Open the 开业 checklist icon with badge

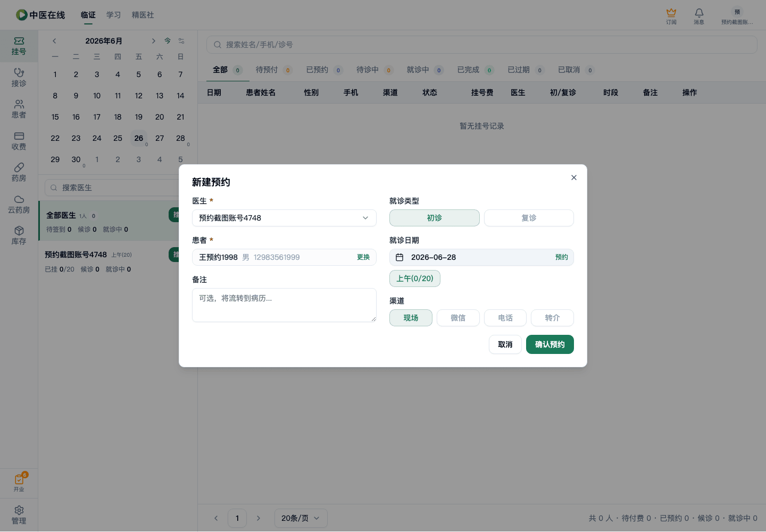click(x=19, y=483)
